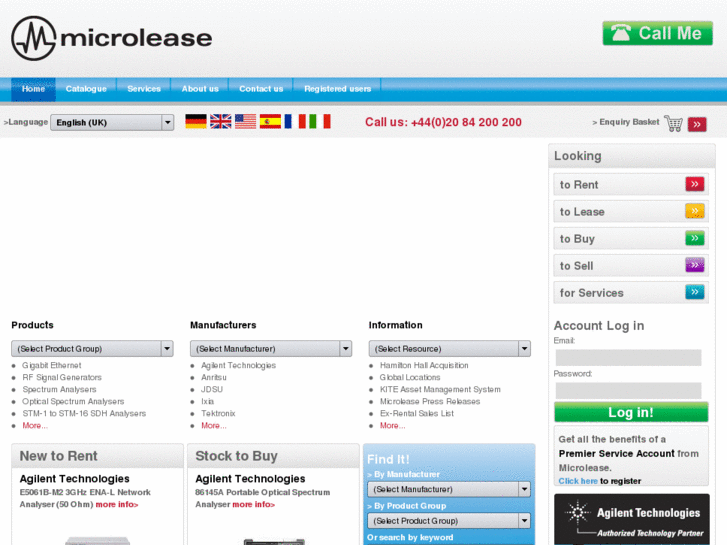
Task: Click the red Enquiry Basket arrow button
Action: tap(697, 124)
